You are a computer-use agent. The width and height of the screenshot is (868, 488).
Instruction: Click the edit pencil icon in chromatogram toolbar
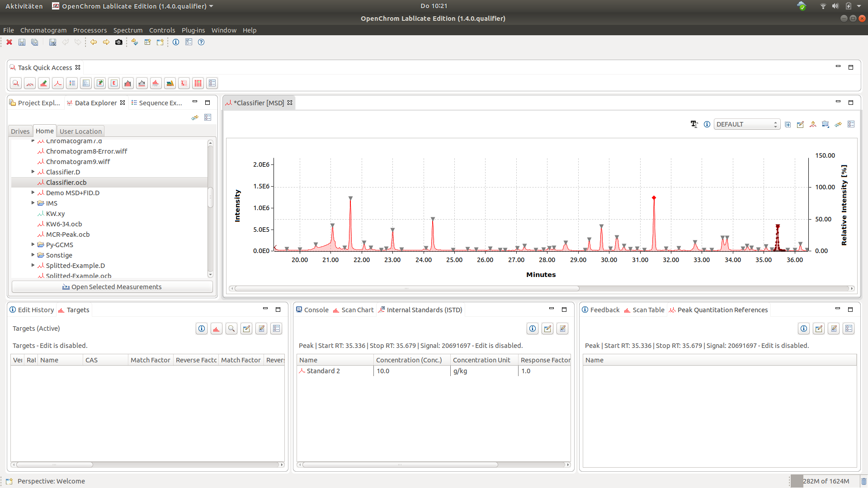coord(801,124)
